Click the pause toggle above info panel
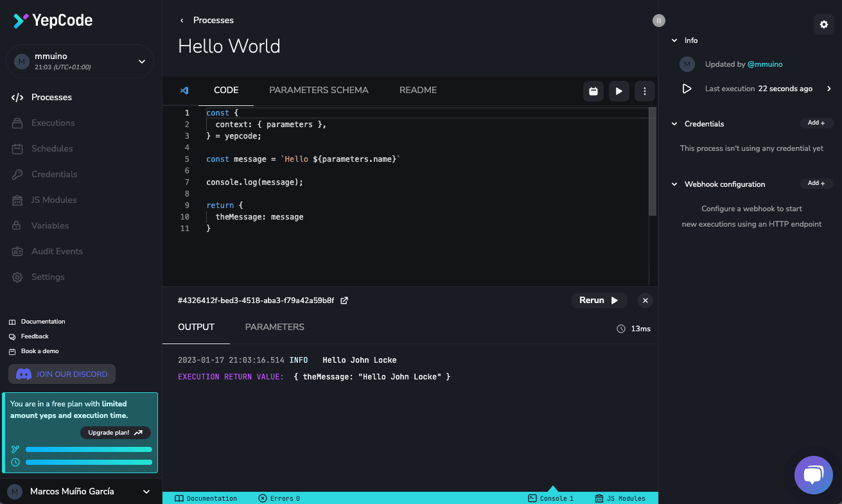Viewport: 842px width, 504px height. (659, 21)
